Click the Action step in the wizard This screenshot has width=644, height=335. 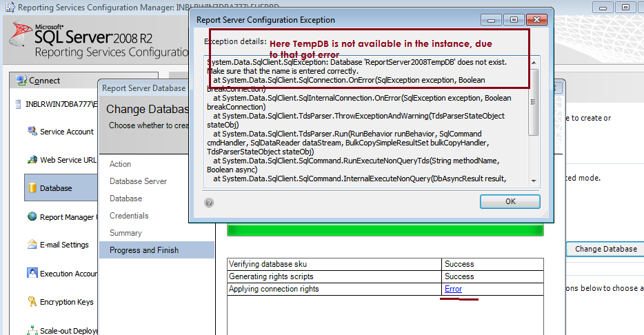(121, 164)
